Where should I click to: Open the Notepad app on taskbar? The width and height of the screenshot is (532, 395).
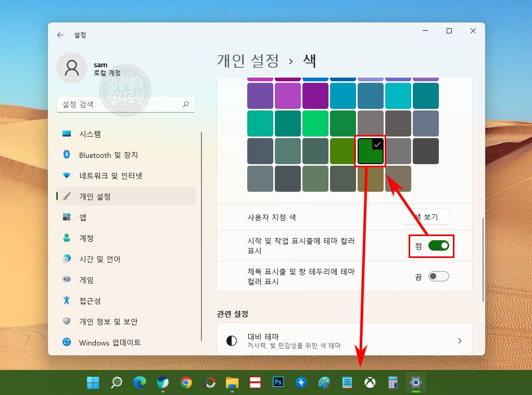(347, 382)
